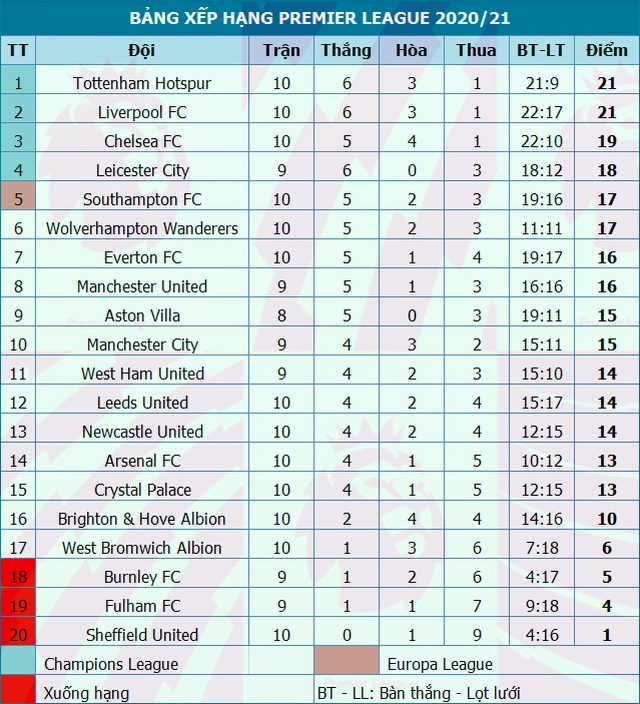Click the Thắng column header
Viewport: 640px width, 704px height.
[x=346, y=50]
